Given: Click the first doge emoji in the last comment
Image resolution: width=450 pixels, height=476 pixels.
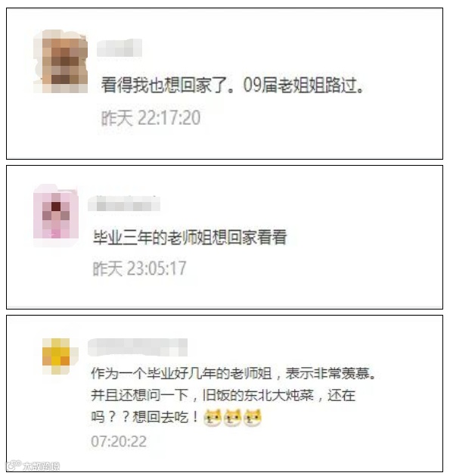Looking at the screenshot, I should pos(213,418).
